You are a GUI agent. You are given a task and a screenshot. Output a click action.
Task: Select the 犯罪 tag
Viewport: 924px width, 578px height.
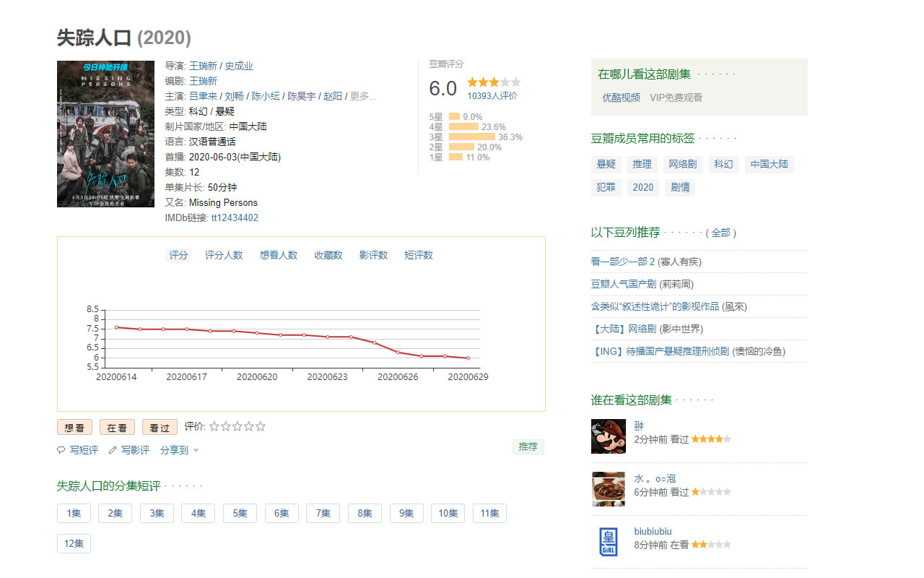(606, 187)
